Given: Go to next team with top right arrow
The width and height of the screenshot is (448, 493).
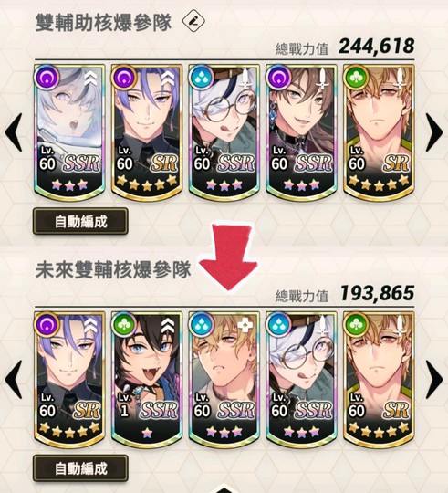Looking at the screenshot, I should click(434, 132).
